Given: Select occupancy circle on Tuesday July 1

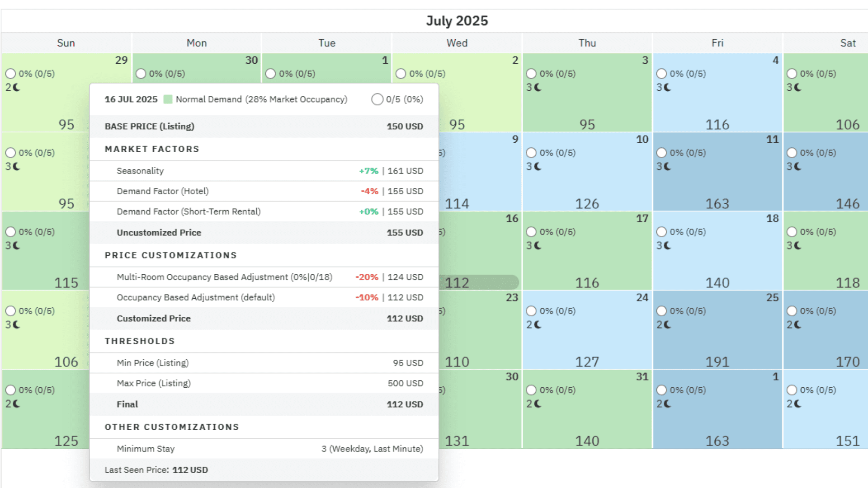Looking at the screenshot, I should pyautogui.click(x=271, y=74).
